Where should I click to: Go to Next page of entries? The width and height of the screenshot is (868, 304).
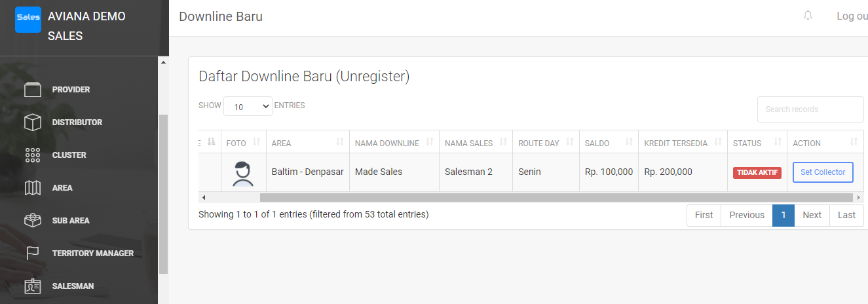(x=812, y=215)
